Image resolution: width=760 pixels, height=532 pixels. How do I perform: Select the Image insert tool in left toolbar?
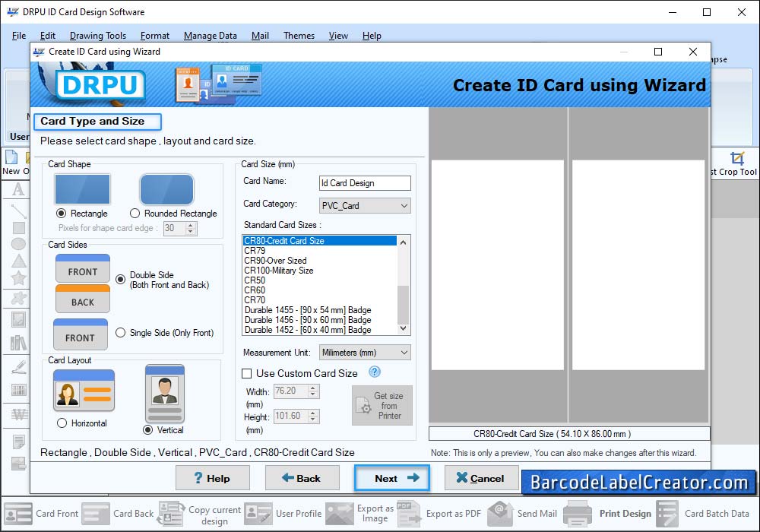[18, 319]
